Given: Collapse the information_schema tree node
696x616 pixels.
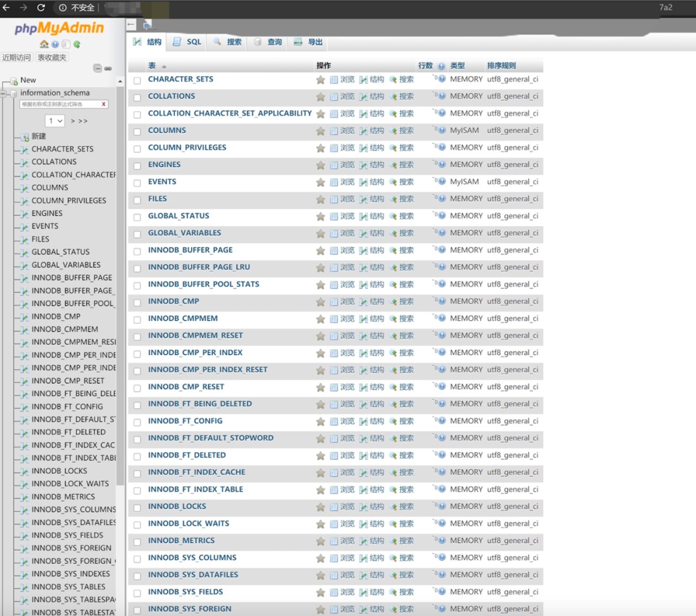Looking at the screenshot, I should (4, 93).
